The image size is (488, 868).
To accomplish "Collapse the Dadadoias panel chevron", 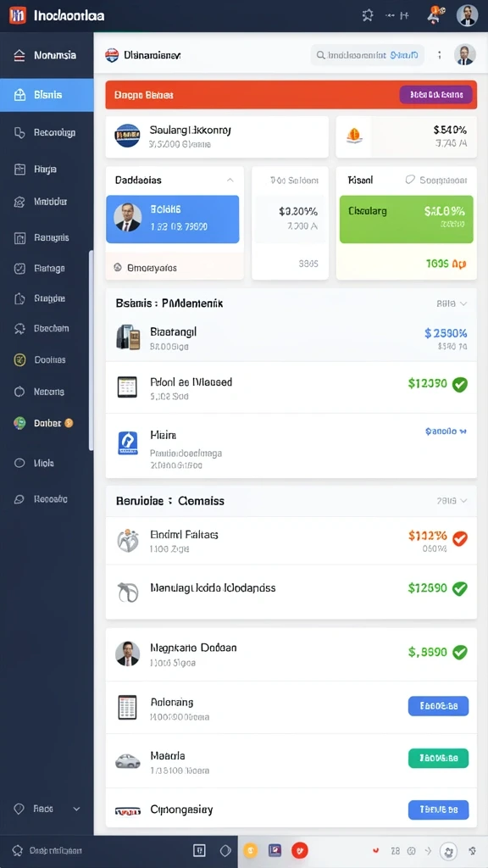I will [230, 180].
